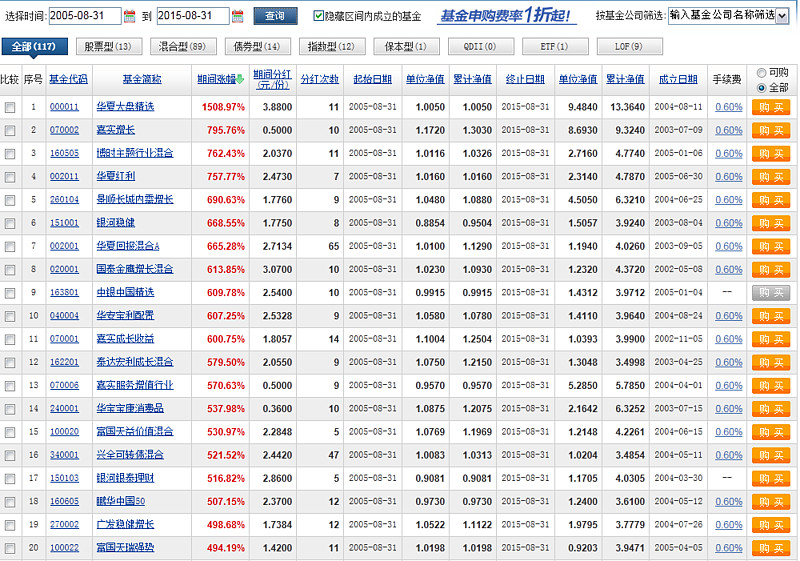
Task: Sort by 起始日期 column header
Action: click(372, 79)
